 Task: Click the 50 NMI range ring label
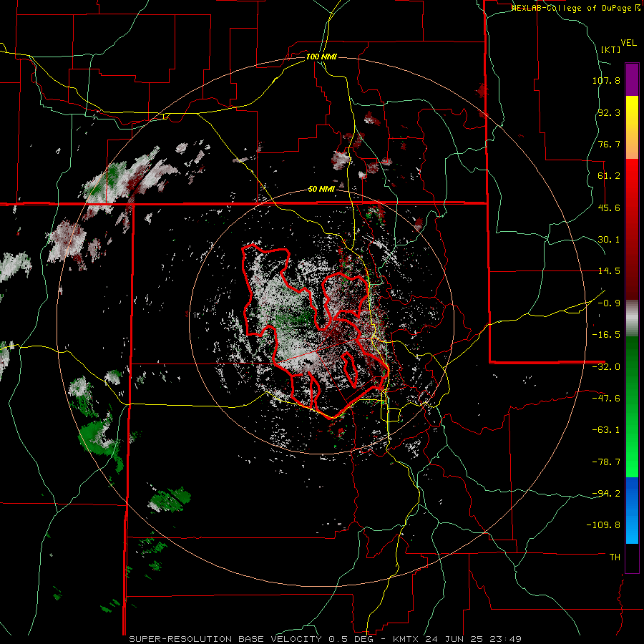click(x=321, y=190)
